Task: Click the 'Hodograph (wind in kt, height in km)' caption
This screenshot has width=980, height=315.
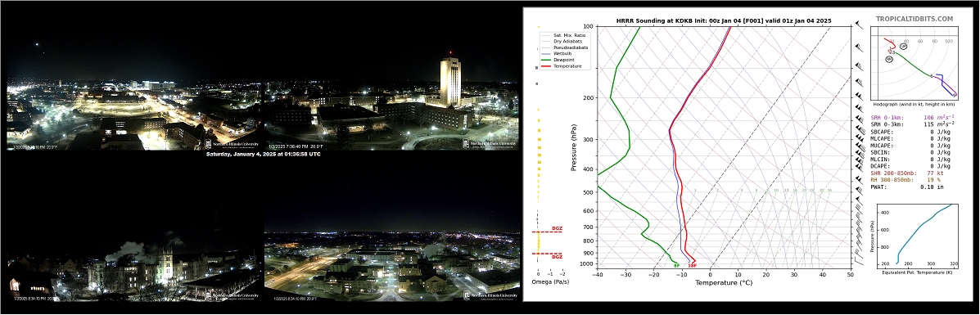Action: pos(914,104)
